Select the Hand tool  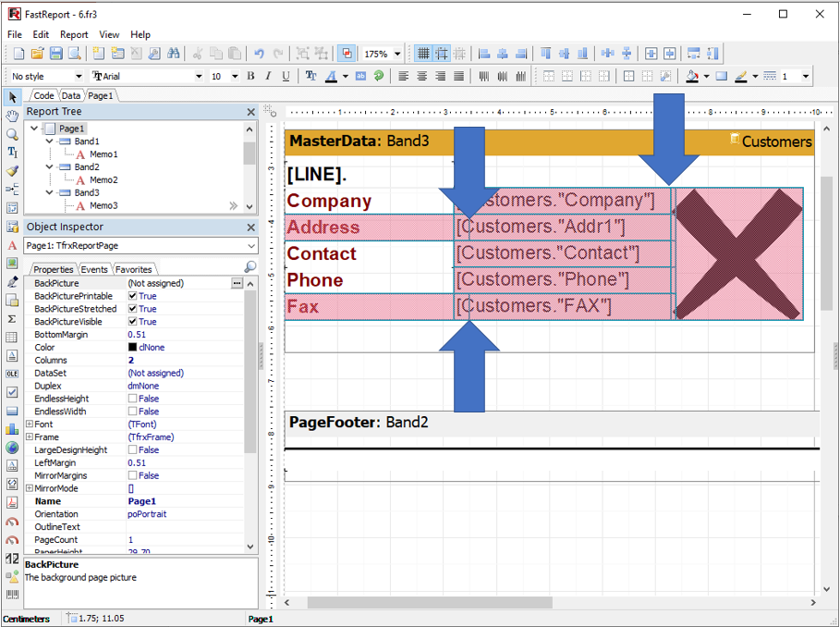[12, 116]
